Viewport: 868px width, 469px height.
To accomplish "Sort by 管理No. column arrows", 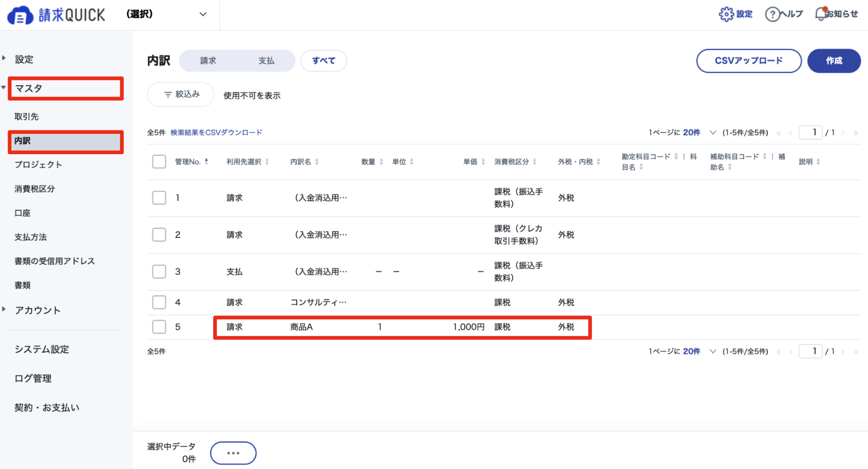I will point(206,162).
